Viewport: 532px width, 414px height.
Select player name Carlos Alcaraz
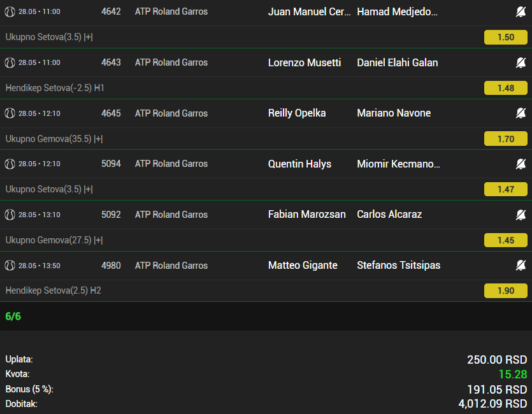point(389,214)
